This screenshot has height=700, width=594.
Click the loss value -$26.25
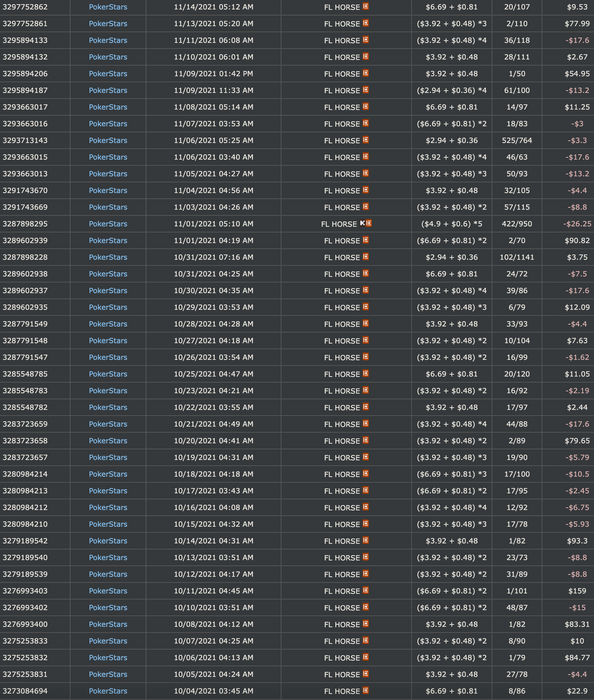tap(577, 224)
